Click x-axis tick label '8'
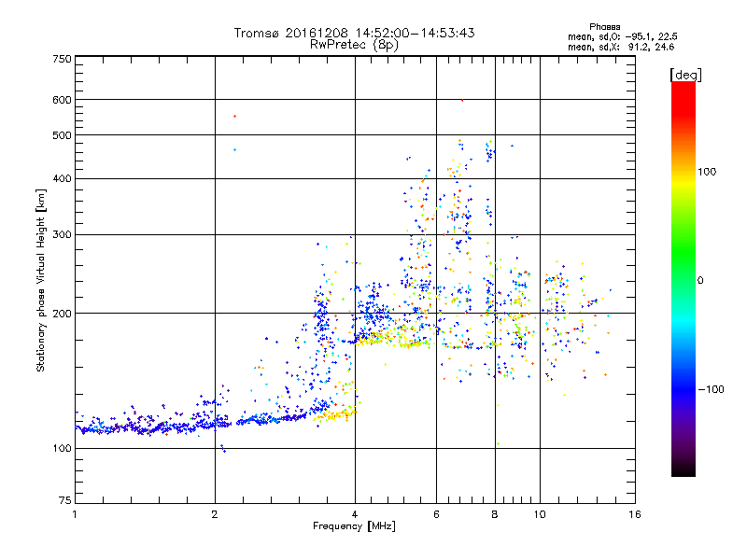 [495, 514]
